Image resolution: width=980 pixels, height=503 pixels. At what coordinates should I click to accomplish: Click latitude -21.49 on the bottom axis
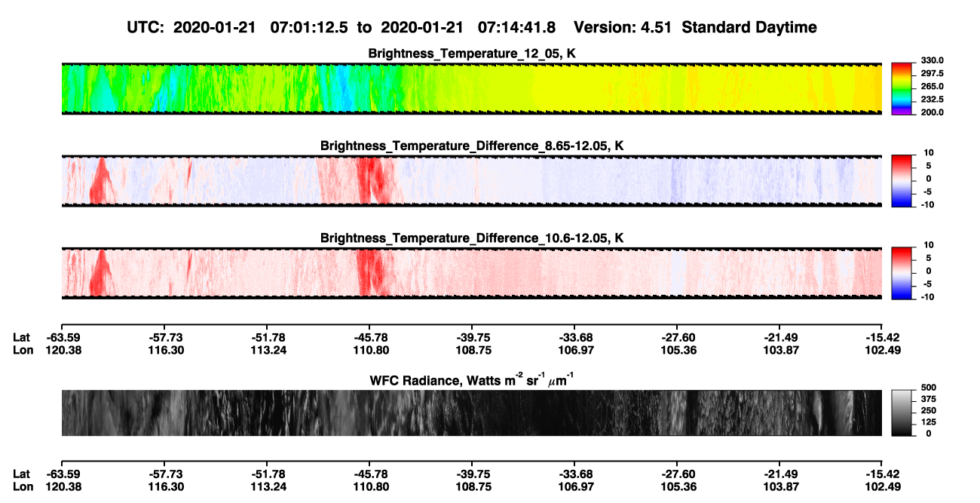point(780,474)
